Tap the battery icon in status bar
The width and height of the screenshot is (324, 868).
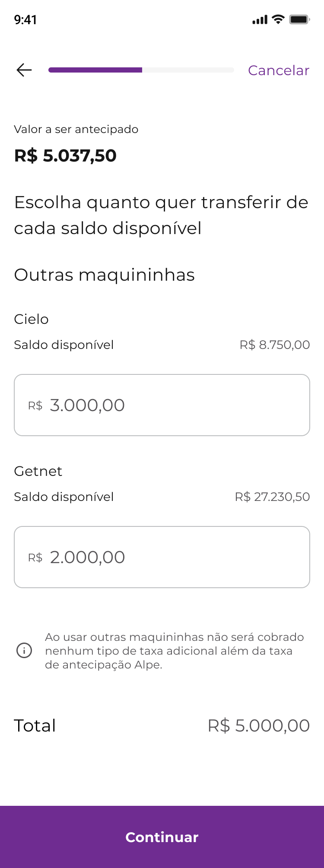(299, 19)
